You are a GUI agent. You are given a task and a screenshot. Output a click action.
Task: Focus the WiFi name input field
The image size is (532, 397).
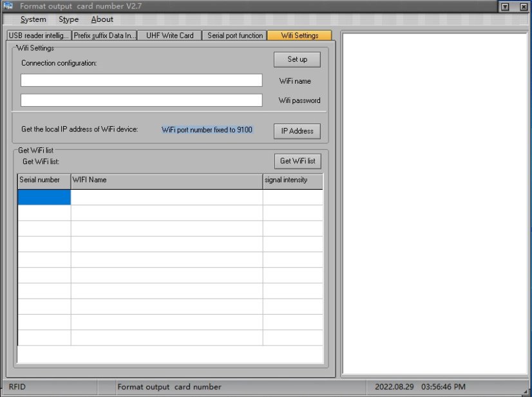(141, 80)
